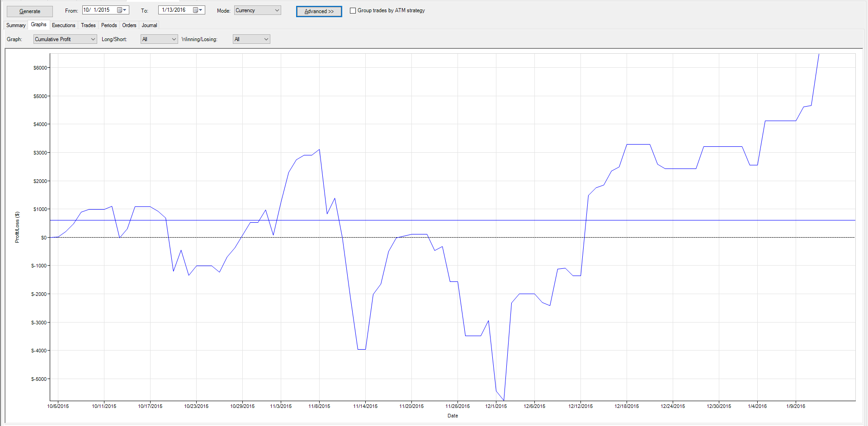The image size is (868, 426).
Task: Click the $-4000 y-axis label
Action: [x=39, y=351]
